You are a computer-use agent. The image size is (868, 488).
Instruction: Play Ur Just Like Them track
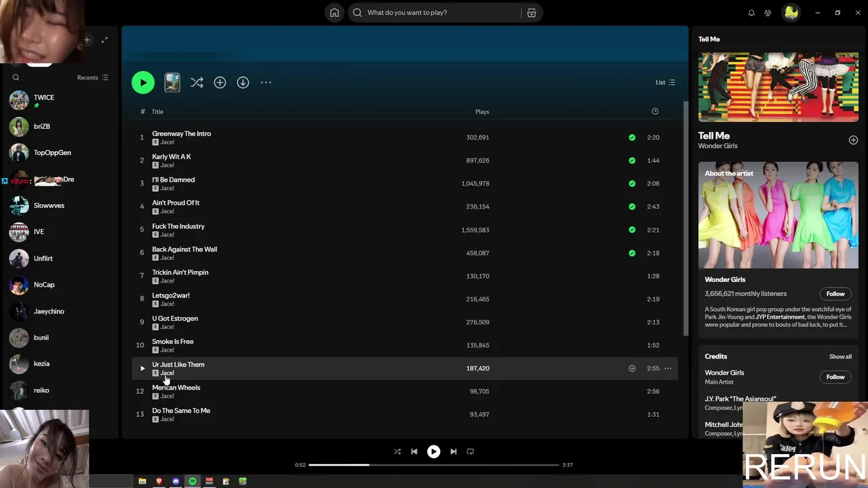[142, 368]
